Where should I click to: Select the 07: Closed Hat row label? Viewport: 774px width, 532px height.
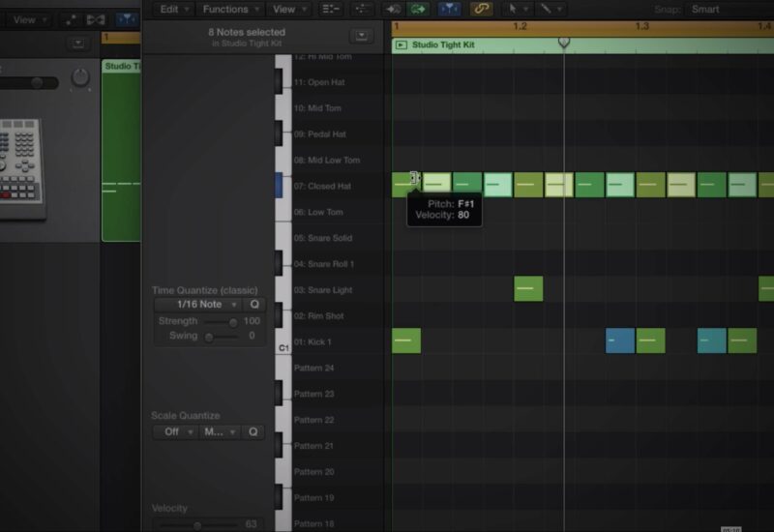322,186
